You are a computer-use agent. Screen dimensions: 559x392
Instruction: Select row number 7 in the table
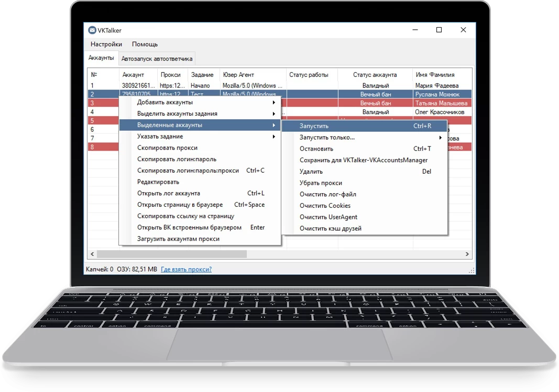click(92, 138)
